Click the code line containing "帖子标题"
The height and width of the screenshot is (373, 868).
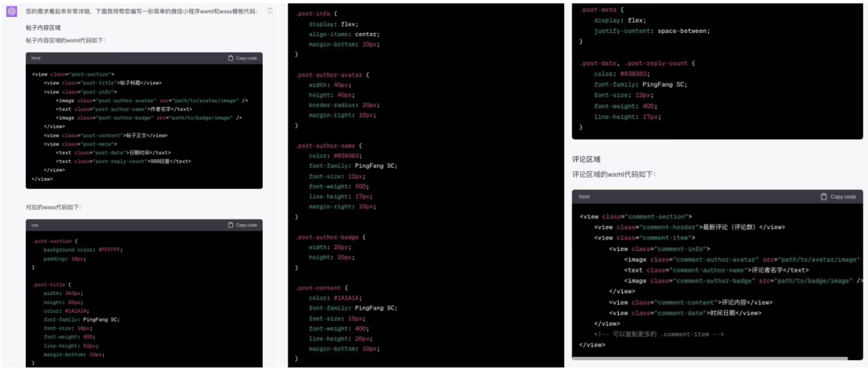pyautogui.click(x=103, y=83)
